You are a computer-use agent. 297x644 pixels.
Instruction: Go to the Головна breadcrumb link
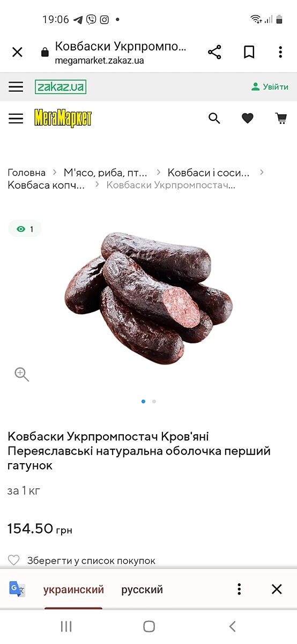pyautogui.click(x=27, y=173)
